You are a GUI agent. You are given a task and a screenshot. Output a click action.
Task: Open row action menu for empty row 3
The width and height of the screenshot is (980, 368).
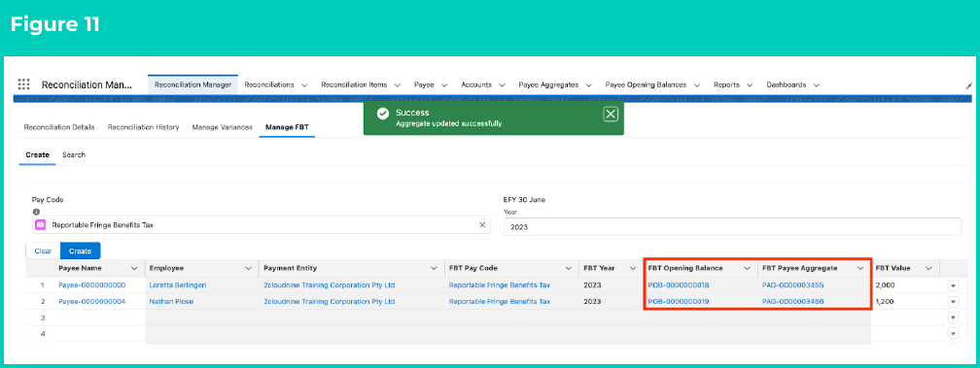953,318
